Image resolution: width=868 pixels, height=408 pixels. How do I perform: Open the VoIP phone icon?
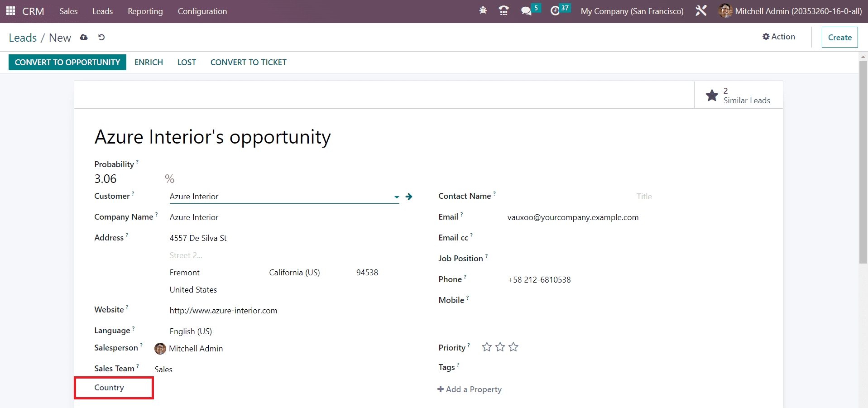[x=504, y=10]
